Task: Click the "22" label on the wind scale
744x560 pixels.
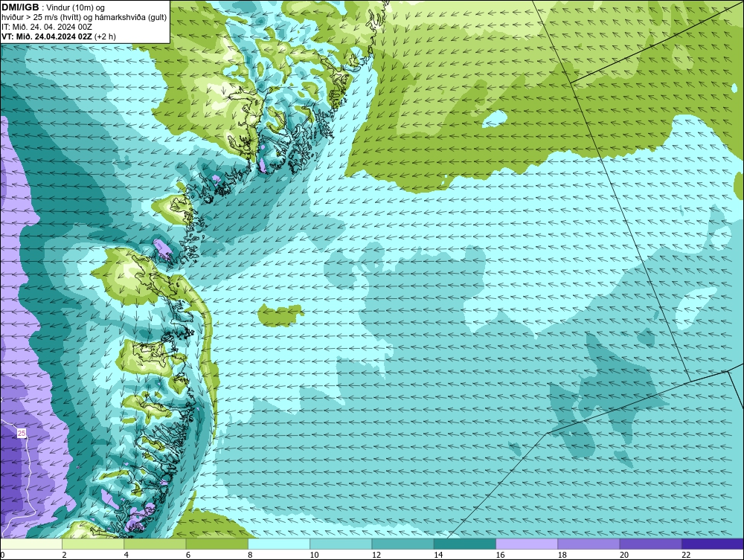Action: coord(686,555)
